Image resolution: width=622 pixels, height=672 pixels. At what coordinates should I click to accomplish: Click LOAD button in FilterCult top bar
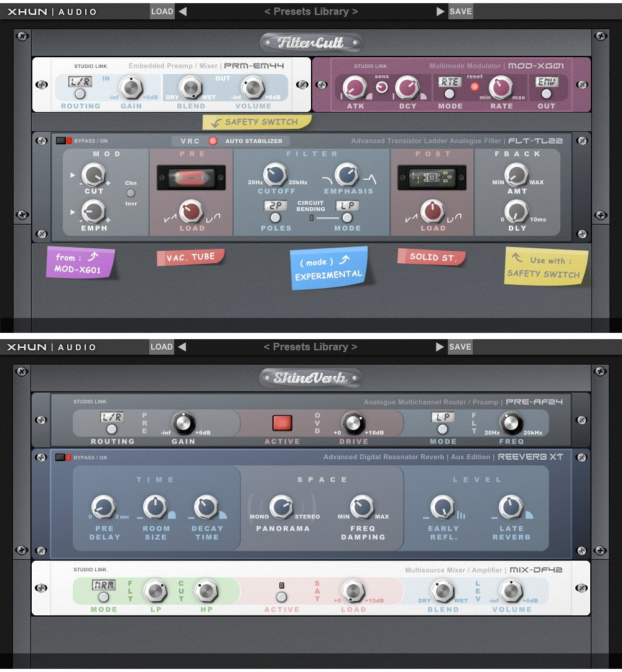(x=162, y=11)
